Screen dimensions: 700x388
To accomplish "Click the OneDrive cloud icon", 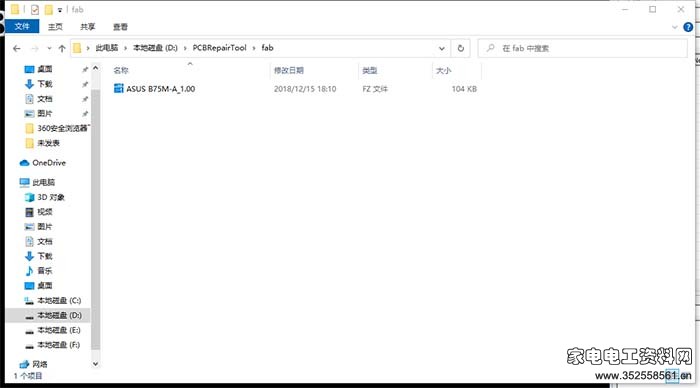I will tap(25, 163).
